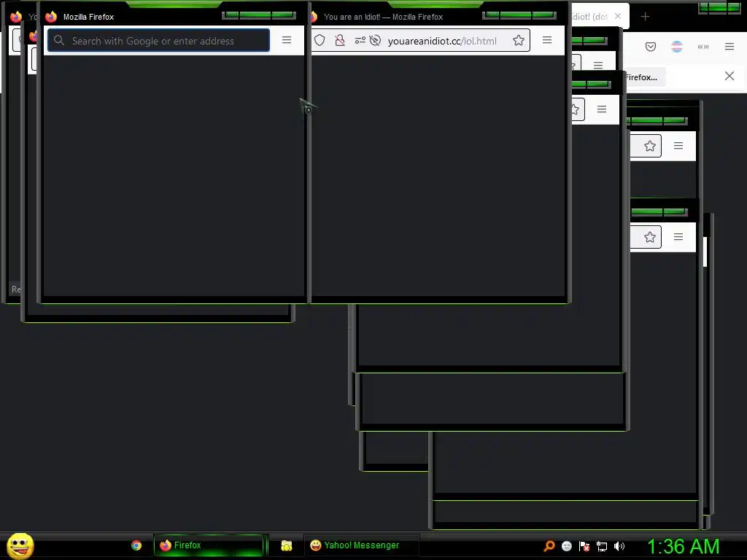This screenshot has width=747, height=560.
Task: Open hamburger menu in the blank Mozilla Firefox window
Action: click(x=286, y=40)
